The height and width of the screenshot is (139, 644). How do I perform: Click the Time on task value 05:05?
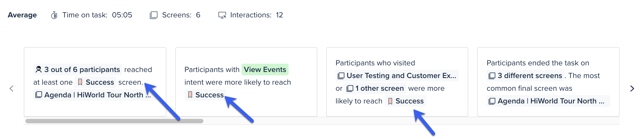[x=122, y=15]
